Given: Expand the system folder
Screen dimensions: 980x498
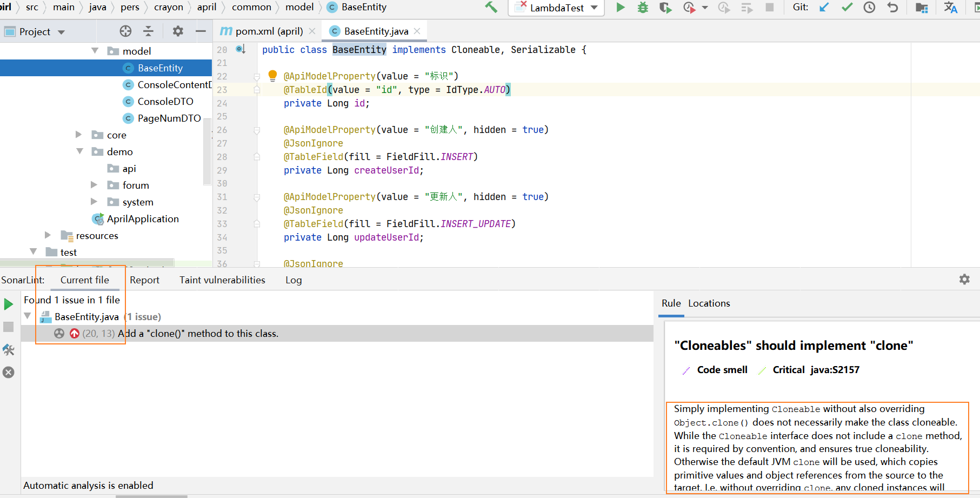Looking at the screenshot, I should click(94, 202).
